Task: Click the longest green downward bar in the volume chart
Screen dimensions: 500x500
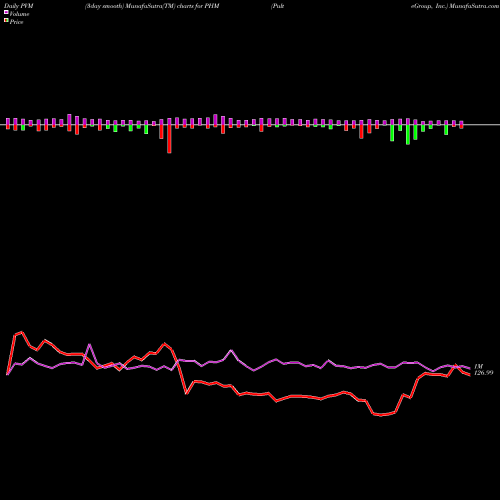Action: (408, 135)
